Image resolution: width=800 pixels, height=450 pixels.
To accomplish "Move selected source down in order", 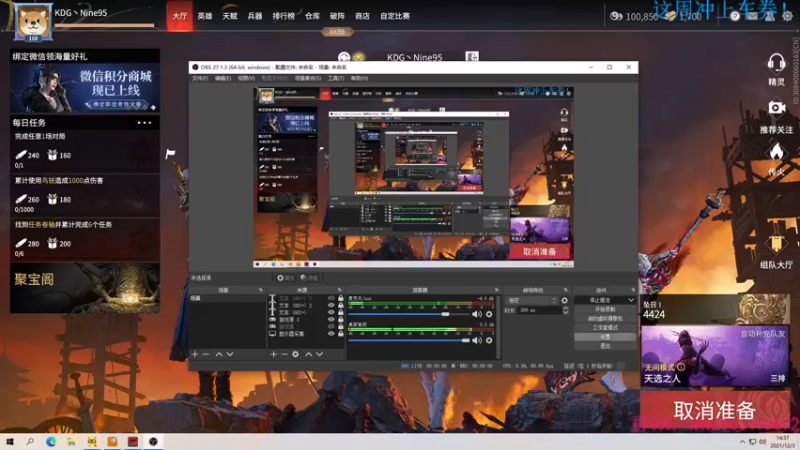I will [319, 354].
